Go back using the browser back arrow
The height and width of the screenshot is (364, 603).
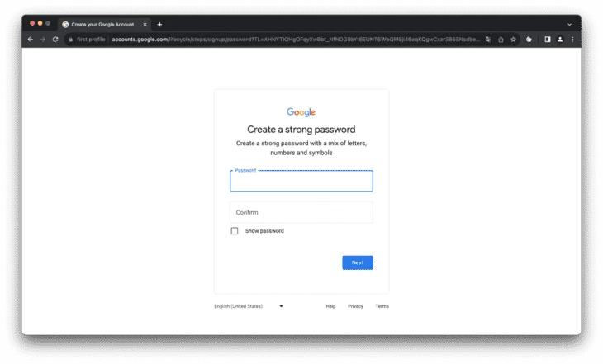(x=31, y=39)
